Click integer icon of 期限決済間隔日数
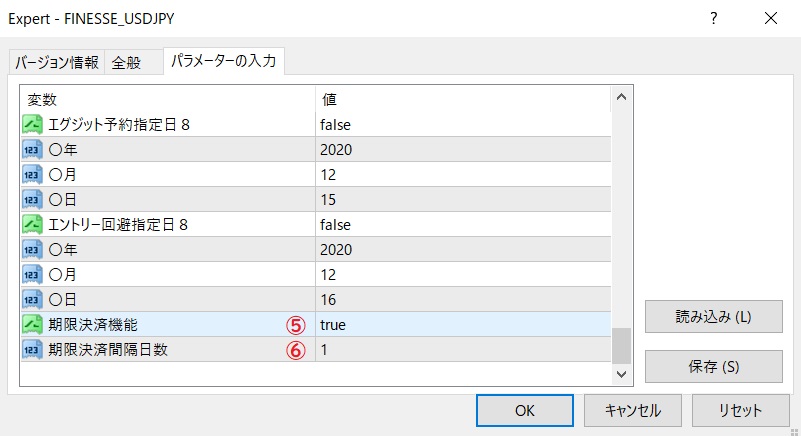This screenshot has width=801, height=436. coord(32,349)
